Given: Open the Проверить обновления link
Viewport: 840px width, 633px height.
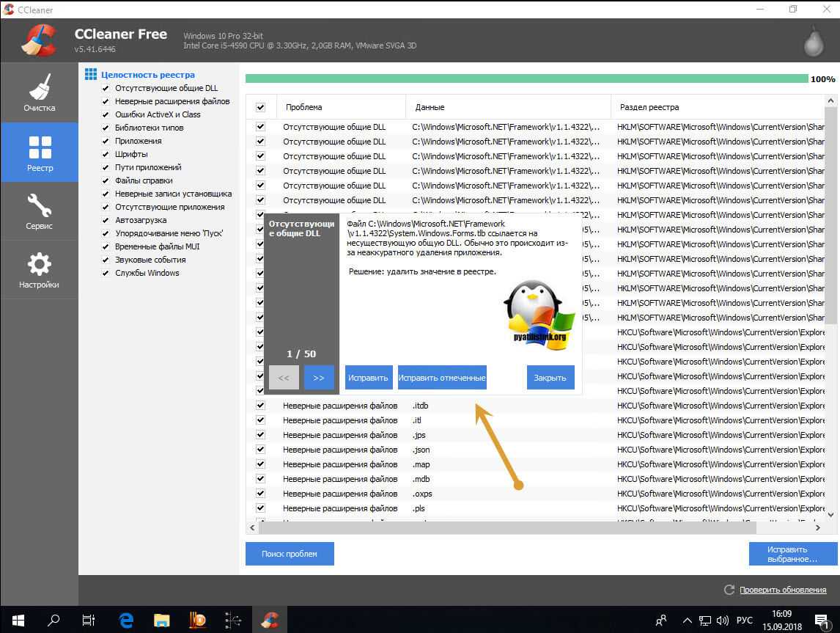Looking at the screenshot, I should tap(782, 590).
